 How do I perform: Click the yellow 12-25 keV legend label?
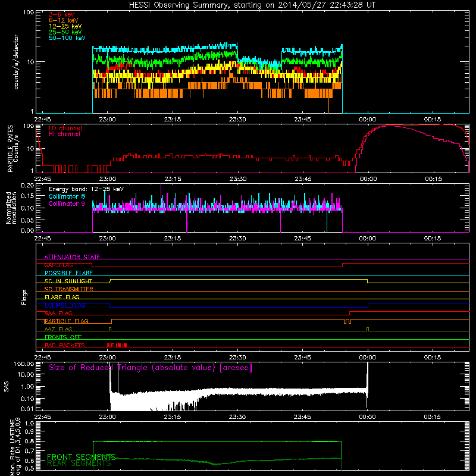click(x=65, y=26)
